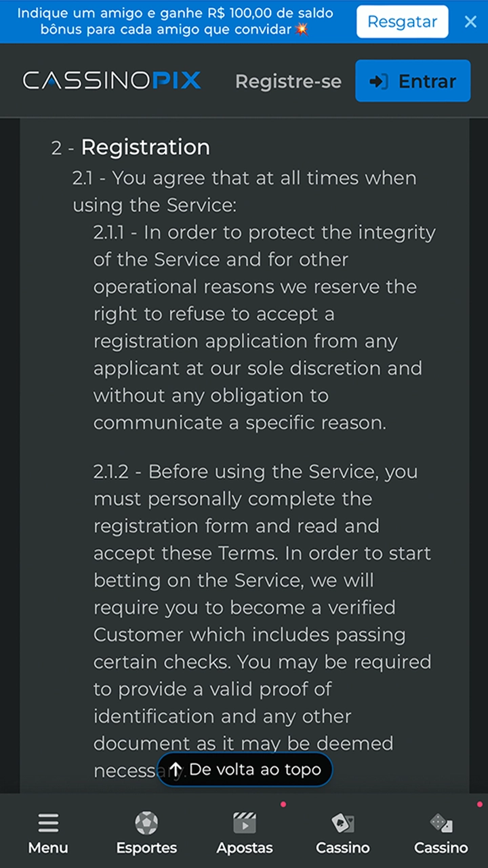Click the Registration section heading

145,147
